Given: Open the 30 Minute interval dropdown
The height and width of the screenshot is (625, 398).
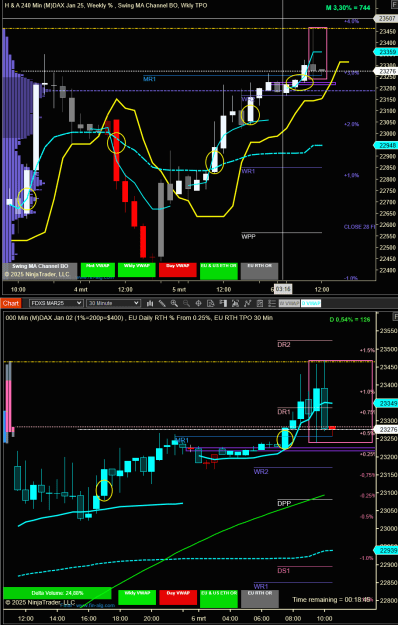Looking at the screenshot, I should [x=114, y=303].
